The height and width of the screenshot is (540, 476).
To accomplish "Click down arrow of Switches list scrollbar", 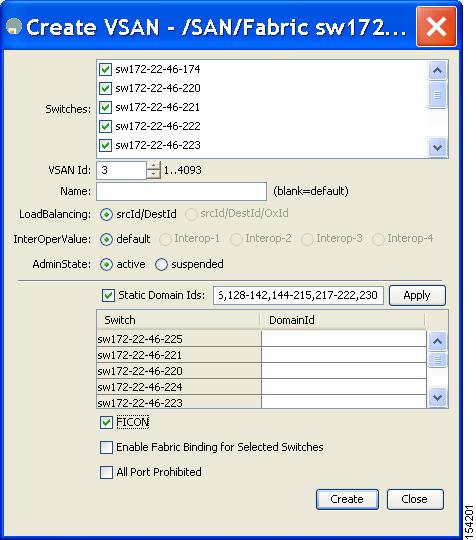I will coord(437,148).
